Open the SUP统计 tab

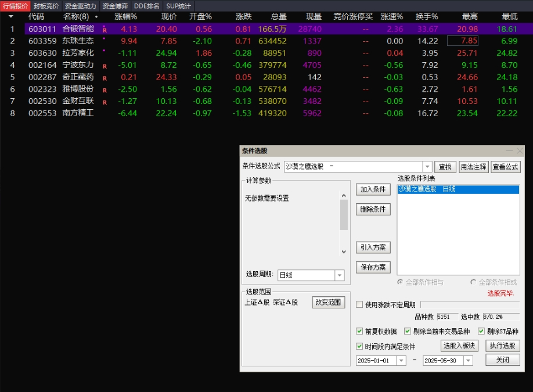click(x=178, y=6)
